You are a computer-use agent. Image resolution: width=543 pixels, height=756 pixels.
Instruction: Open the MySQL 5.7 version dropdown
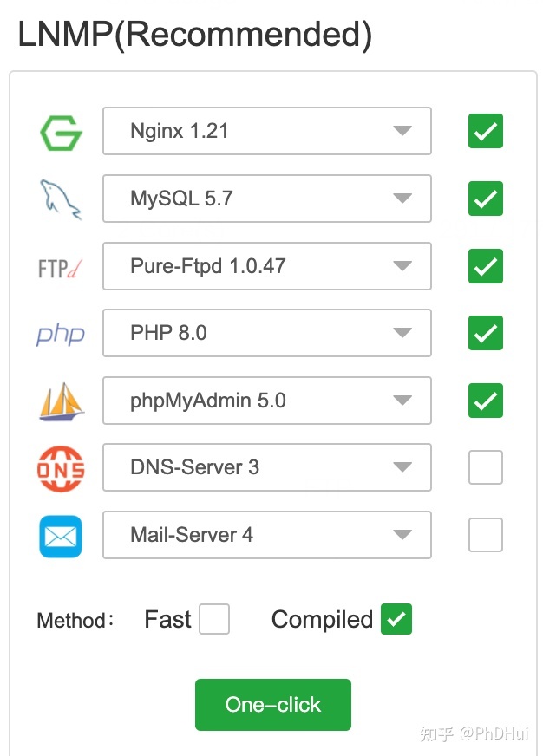(267, 199)
